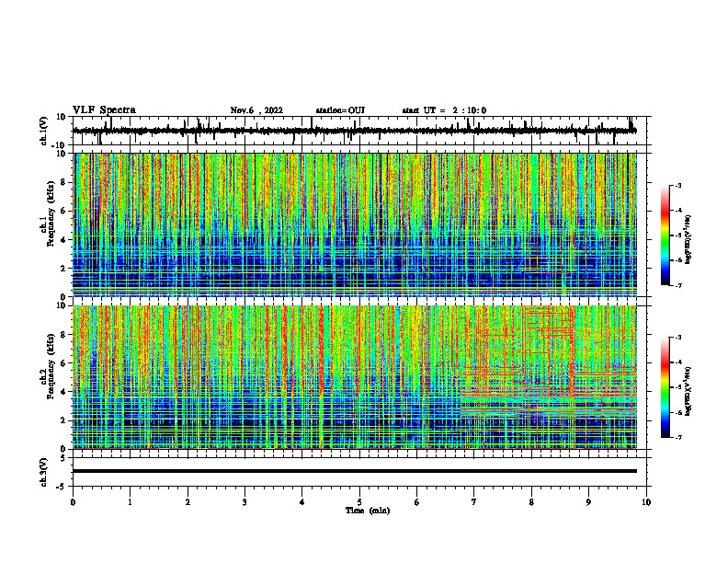Click the time axis end tick label "10"
728x563 pixels.
click(x=646, y=502)
